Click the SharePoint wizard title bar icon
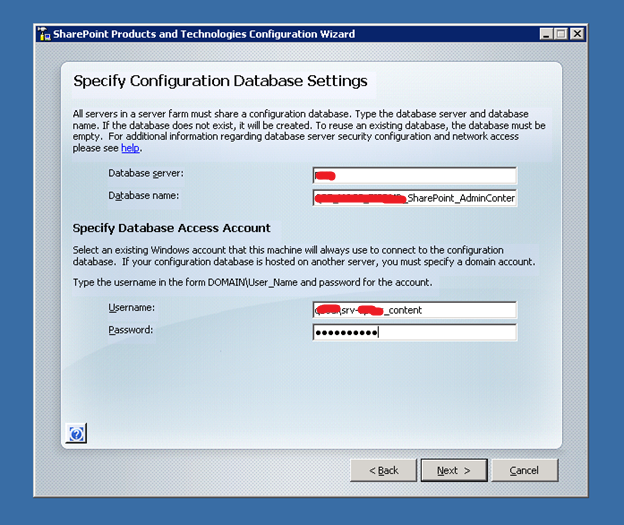This screenshot has height=525, width=624. [x=44, y=34]
